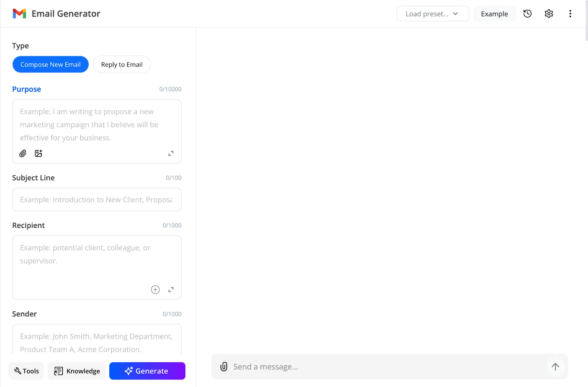Click the Purpose label
The image size is (588, 387).
[26, 89]
